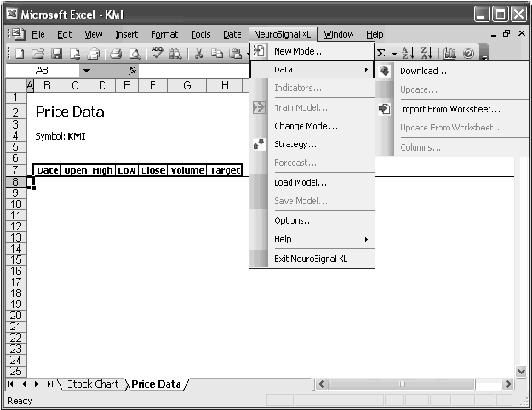This screenshot has width=532, height=410.
Task: Click the Download icon in submenu
Action: pos(384,70)
